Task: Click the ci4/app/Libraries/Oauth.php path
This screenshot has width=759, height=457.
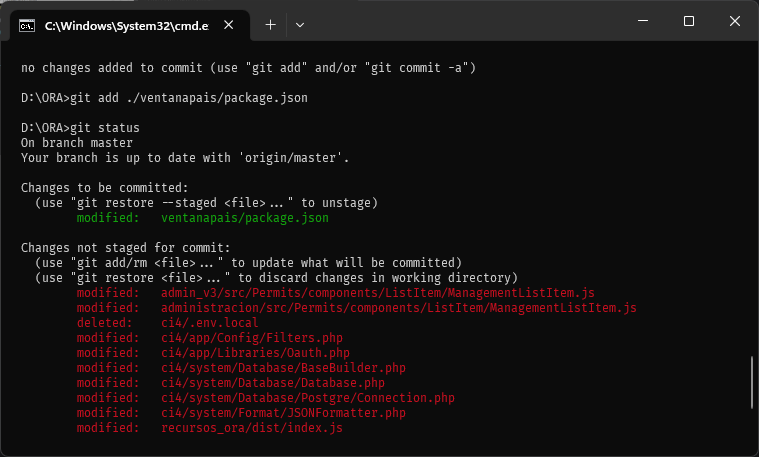Action: [x=255, y=353]
